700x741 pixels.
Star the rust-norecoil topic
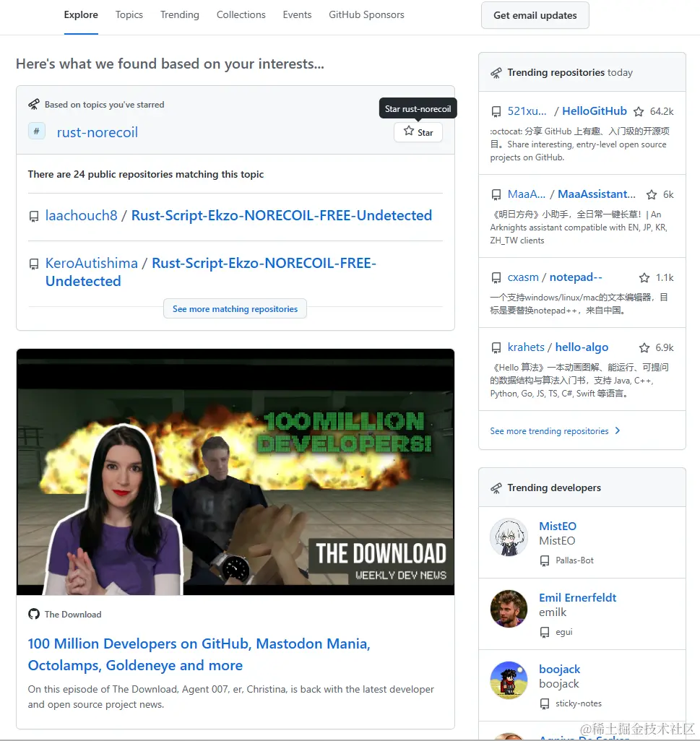[418, 132]
